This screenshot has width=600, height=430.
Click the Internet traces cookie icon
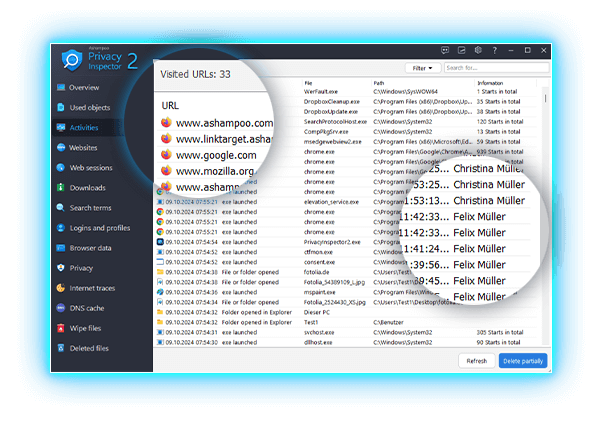click(60, 288)
